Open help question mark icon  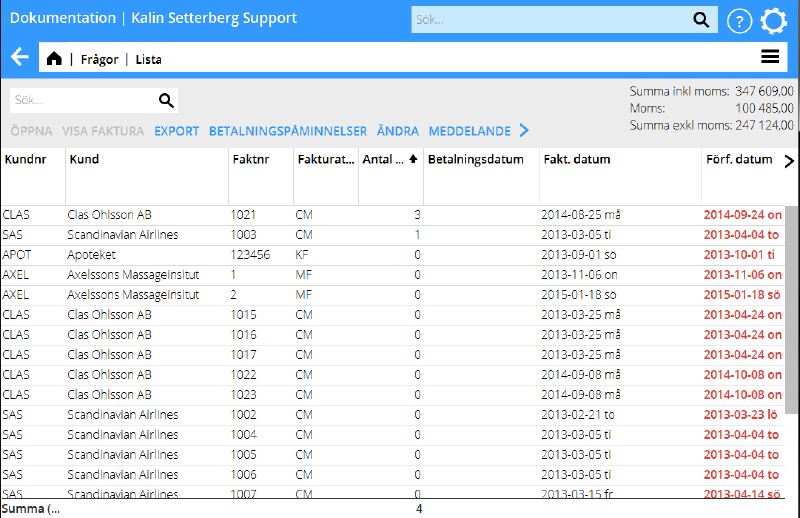click(739, 21)
